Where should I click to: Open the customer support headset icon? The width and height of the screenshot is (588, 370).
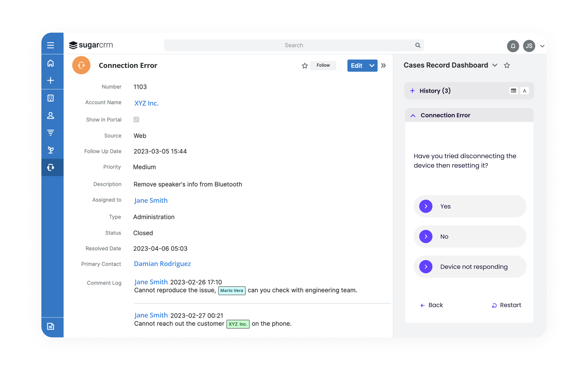51,167
